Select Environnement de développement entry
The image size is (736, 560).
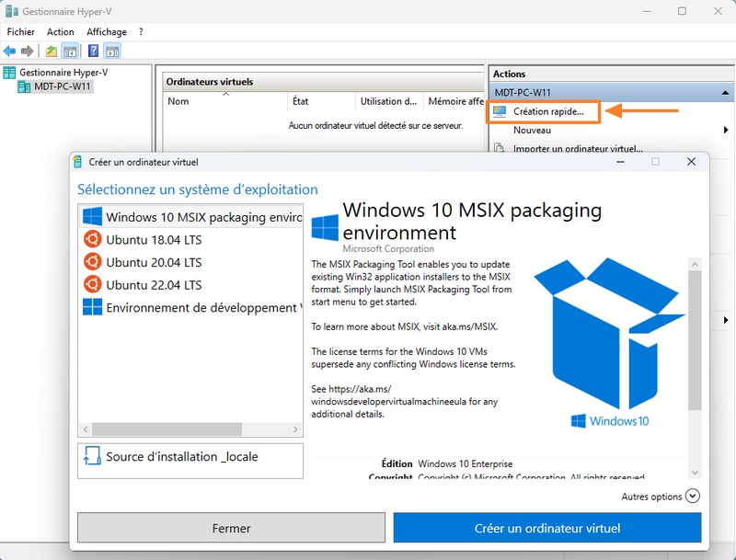[x=190, y=307]
